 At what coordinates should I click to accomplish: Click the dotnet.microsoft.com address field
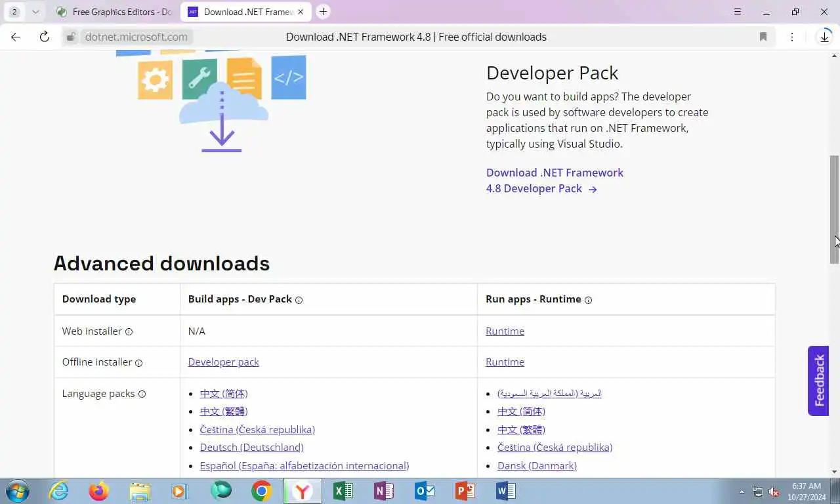click(136, 37)
